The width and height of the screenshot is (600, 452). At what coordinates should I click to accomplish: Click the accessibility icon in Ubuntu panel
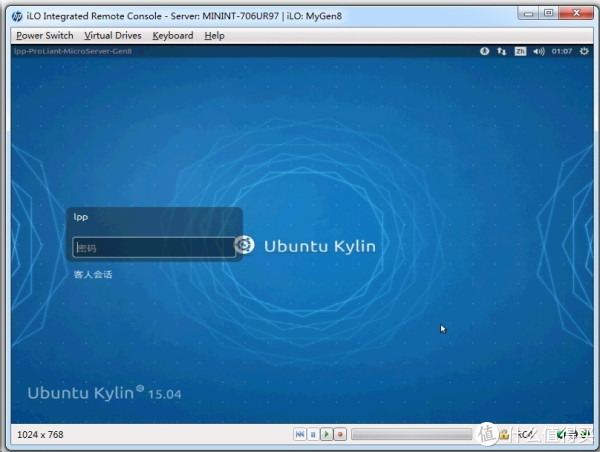(x=485, y=51)
